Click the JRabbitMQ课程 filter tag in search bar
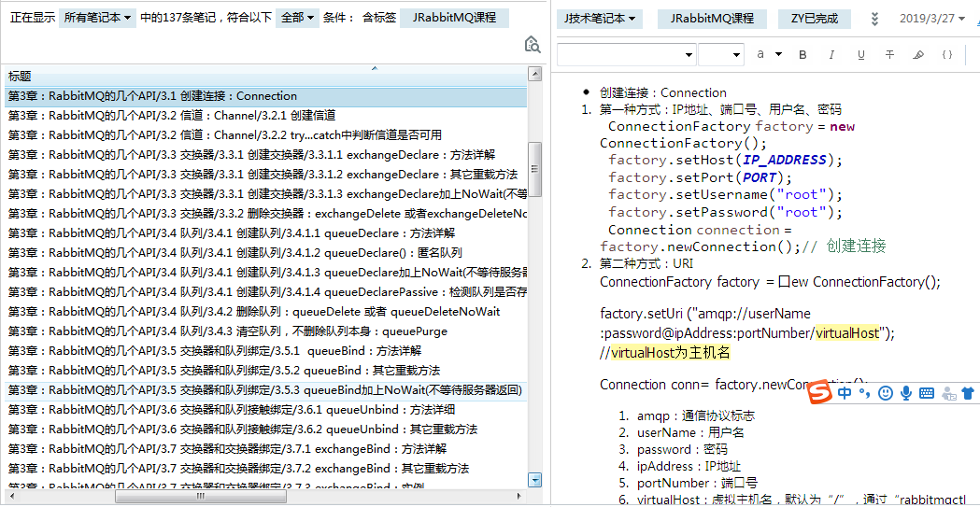 454,18
